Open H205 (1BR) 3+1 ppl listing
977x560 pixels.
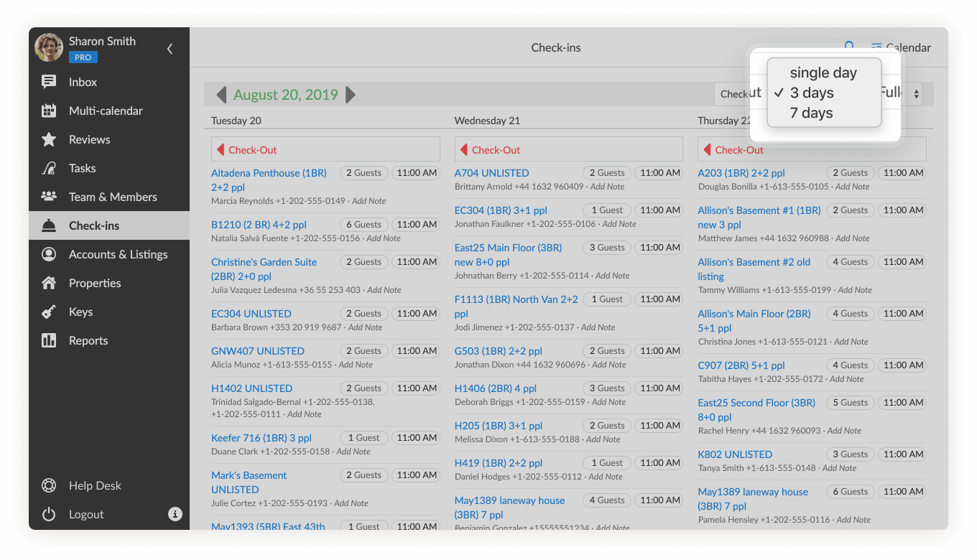tap(499, 426)
